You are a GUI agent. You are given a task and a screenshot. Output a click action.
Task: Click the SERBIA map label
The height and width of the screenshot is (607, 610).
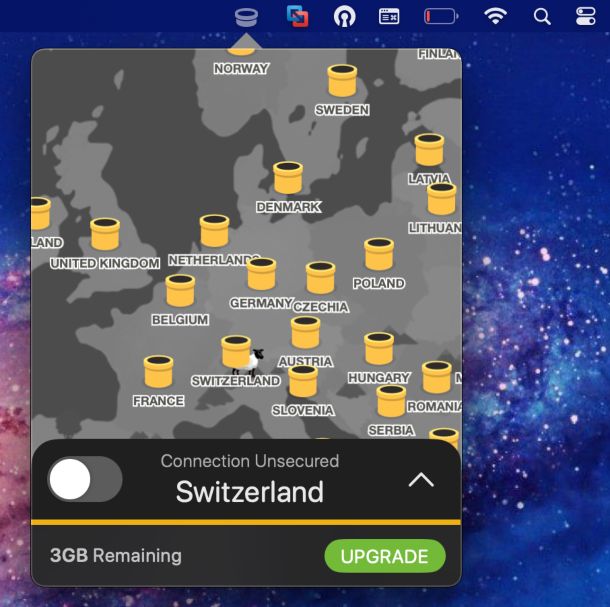tap(391, 430)
